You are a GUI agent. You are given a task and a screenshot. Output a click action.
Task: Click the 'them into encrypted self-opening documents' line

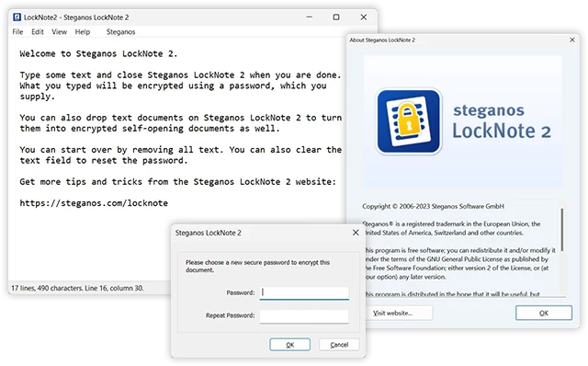(150, 129)
